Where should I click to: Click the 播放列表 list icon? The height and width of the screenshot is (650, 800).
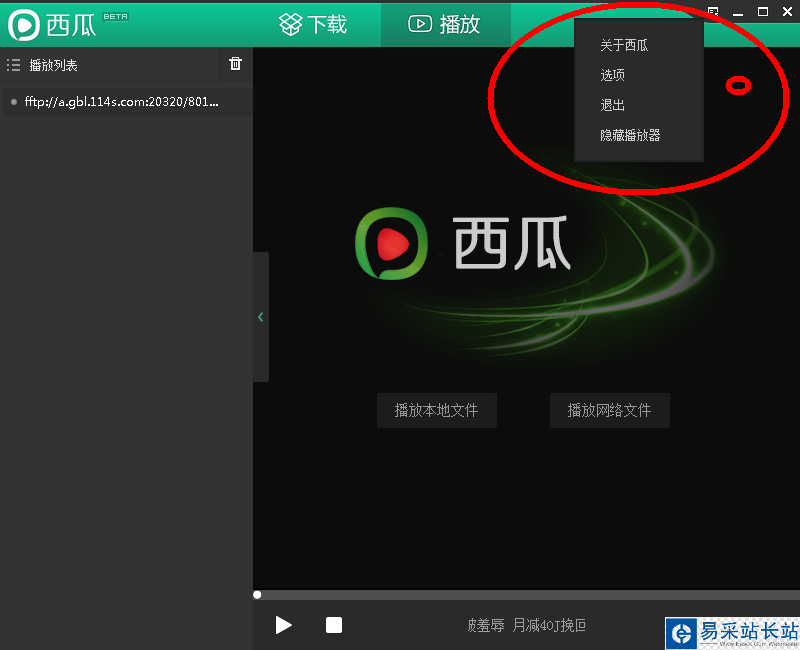coord(13,65)
